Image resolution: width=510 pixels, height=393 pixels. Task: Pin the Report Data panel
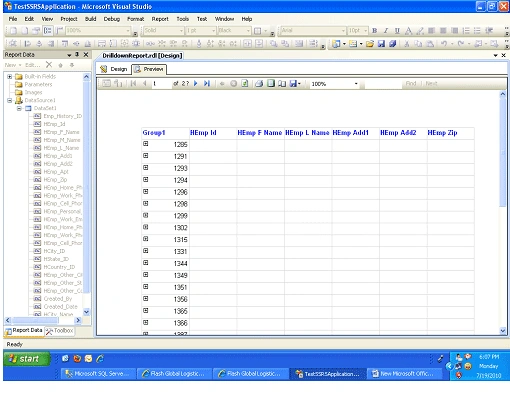[x=77, y=54]
